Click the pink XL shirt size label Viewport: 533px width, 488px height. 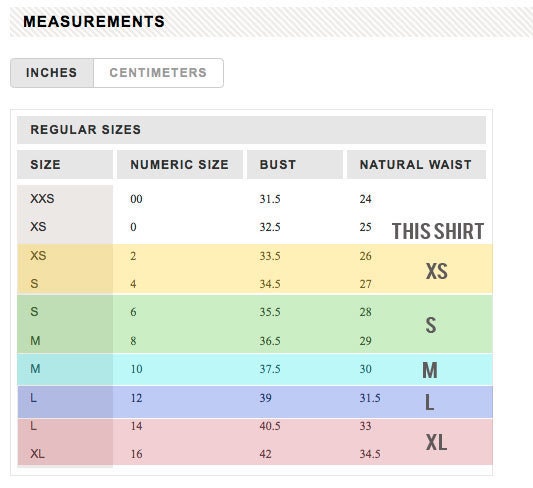pos(436,442)
